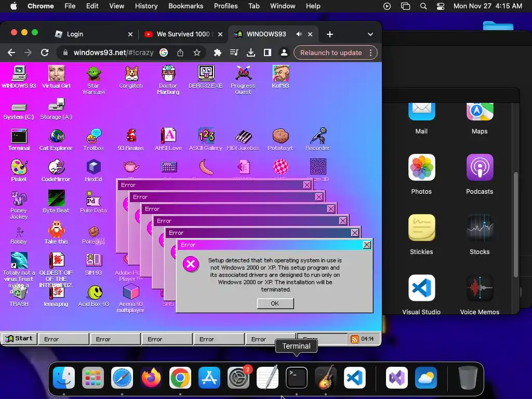Open the WINDOWS 93 desktop icon
This screenshot has width=532, height=399.
pos(19,77)
